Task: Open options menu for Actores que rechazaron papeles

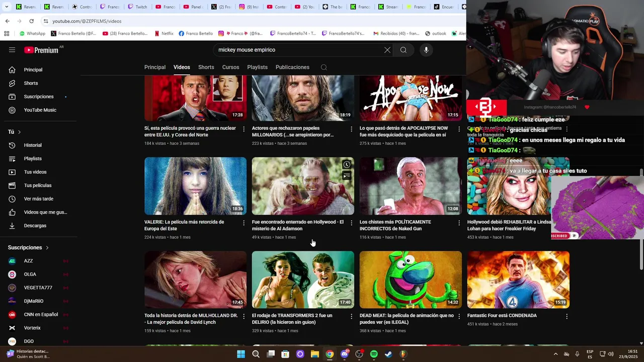Action: pyautogui.click(x=352, y=129)
